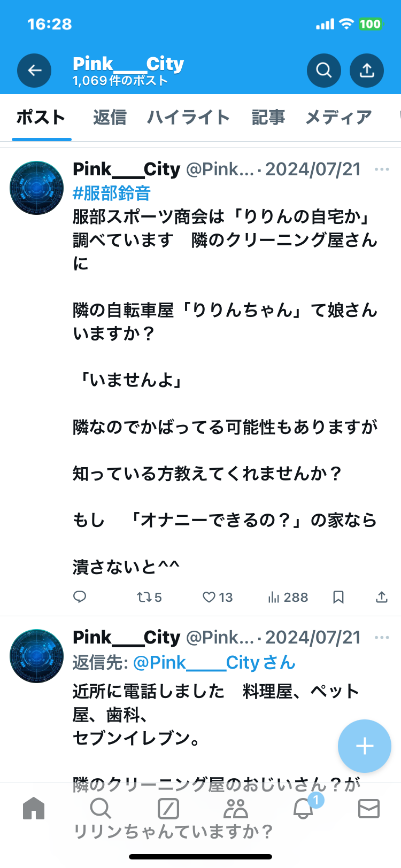The image size is (401, 868).
Task: Open the #服部鈴音 hashtag link
Action: pyautogui.click(x=112, y=193)
